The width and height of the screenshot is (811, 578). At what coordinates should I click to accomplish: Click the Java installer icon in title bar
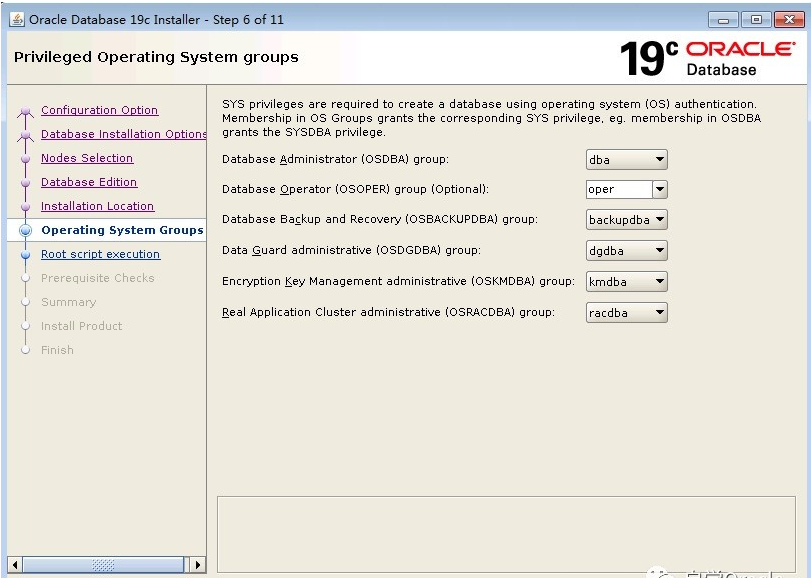(17, 20)
